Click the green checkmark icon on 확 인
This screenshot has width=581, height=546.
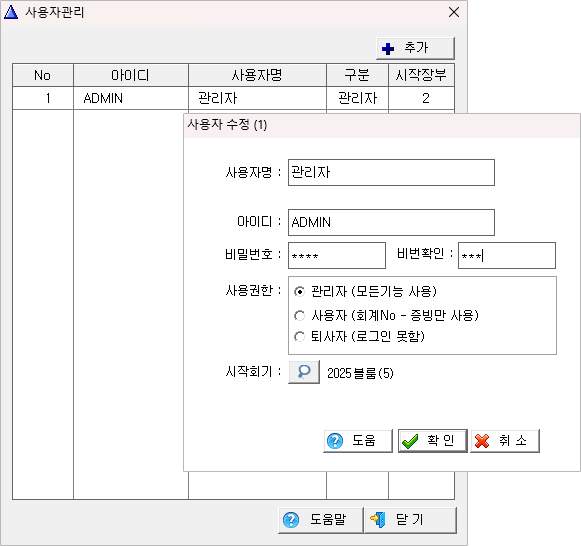click(410, 441)
